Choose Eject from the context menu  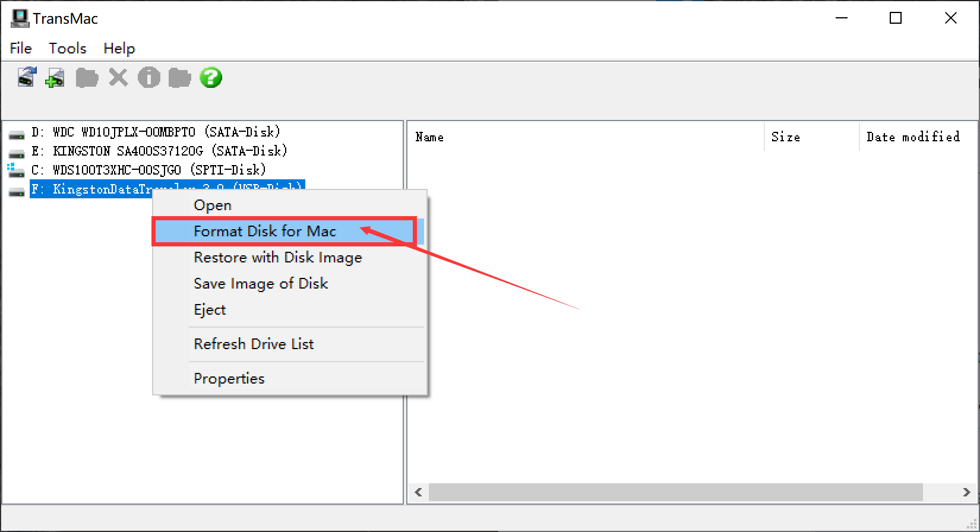(x=290, y=310)
